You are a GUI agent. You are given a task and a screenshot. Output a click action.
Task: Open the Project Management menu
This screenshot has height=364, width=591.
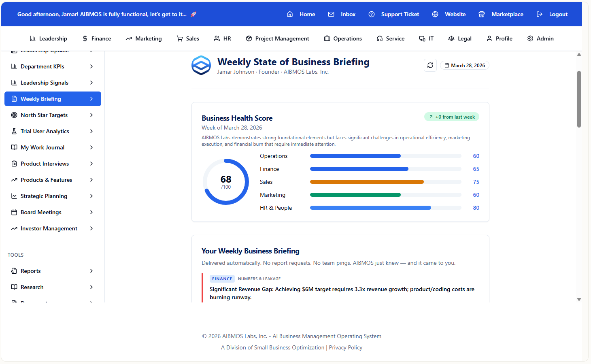277,38
